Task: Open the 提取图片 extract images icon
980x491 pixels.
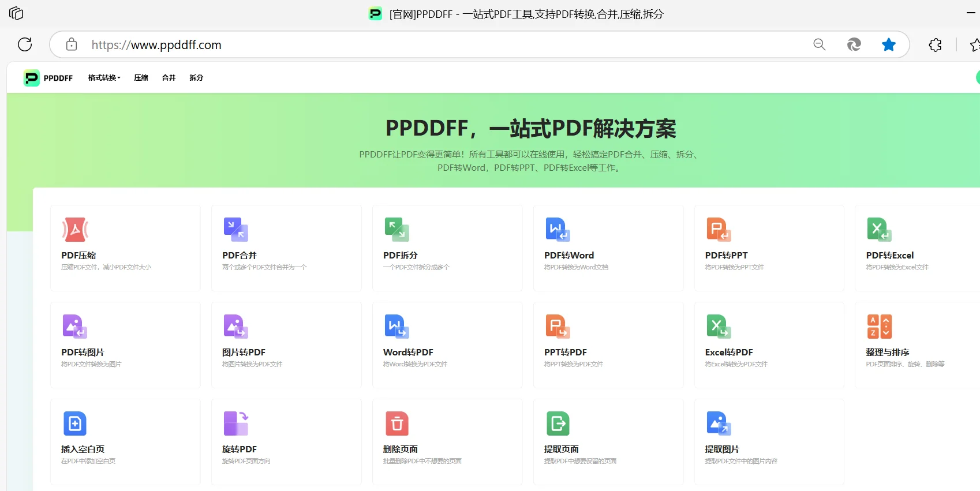Action: (x=719, y=423)
